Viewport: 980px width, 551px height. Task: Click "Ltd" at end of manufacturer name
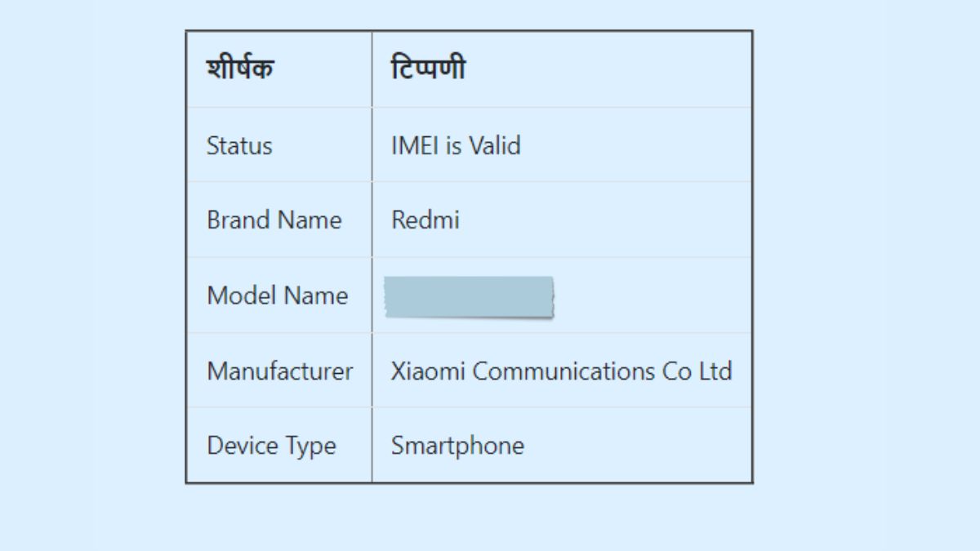point(715,371)
